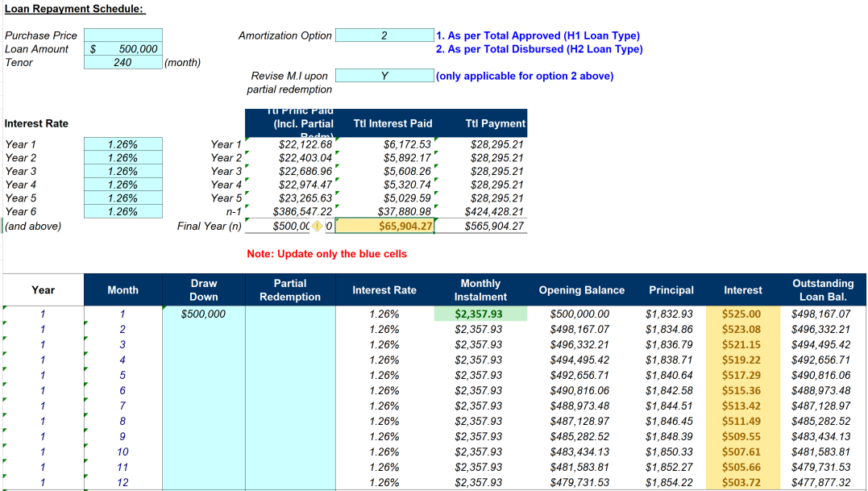Click the Partial Redemption column header
868x491 pixels.
290,290
